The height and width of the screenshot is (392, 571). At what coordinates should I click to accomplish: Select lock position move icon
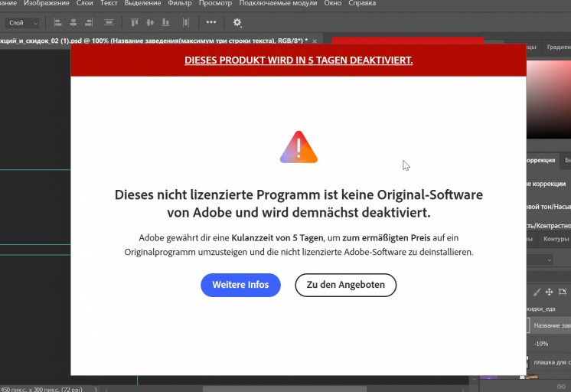(549, 292)
